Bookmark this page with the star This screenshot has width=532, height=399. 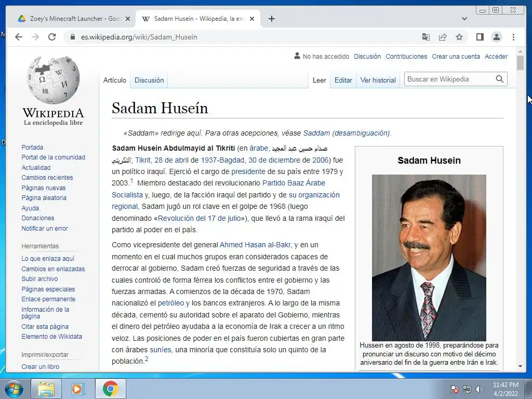[x=459, y=37]
